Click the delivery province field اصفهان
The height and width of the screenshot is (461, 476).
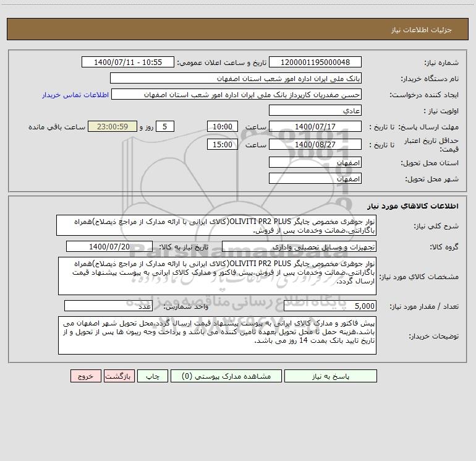tap(315, 162)
